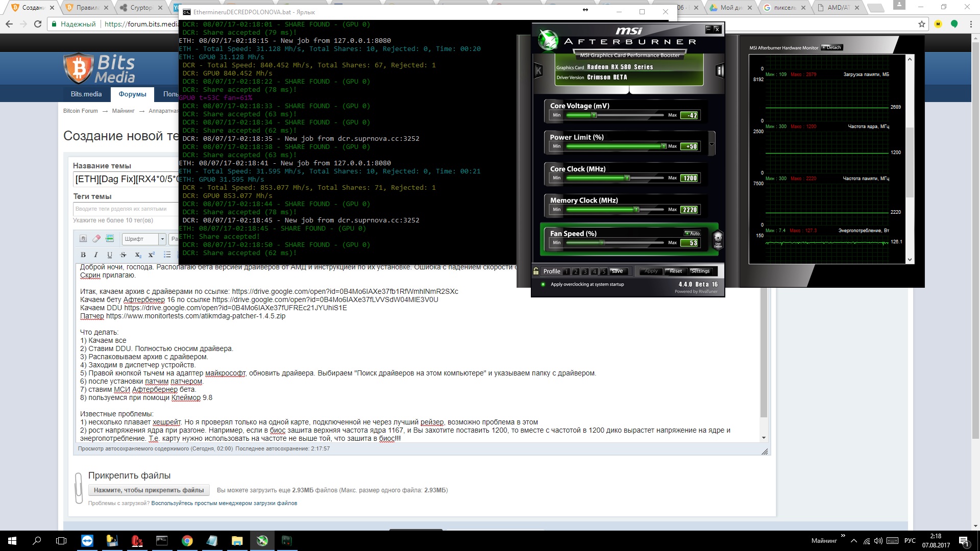Select Afterburner profile slot 1

pos(566,271)
